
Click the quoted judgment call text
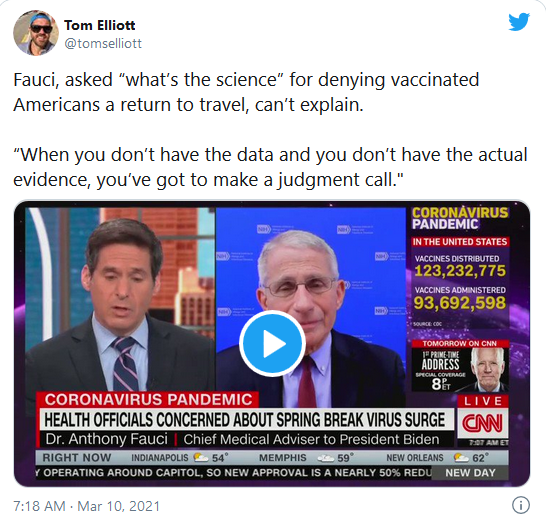coord(270,167)
